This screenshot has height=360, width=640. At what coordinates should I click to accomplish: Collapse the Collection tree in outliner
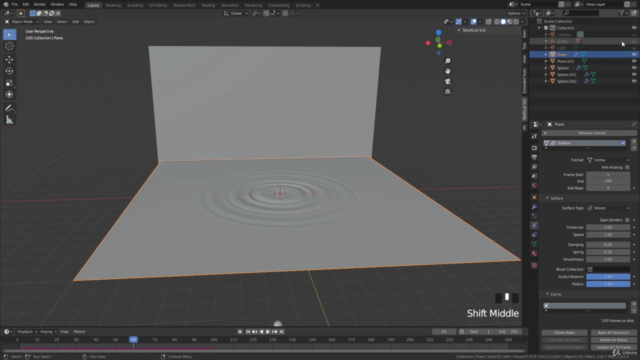540,28
